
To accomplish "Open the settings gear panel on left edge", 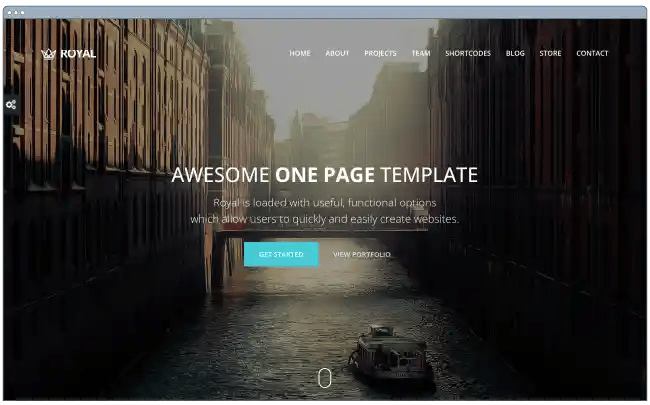I will (9, 104).
